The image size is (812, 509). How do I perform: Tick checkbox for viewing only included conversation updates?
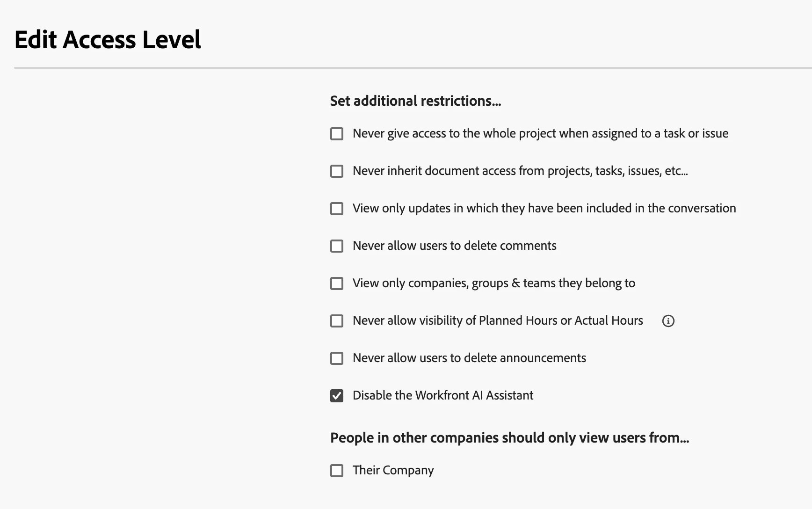tap(337, 209)
